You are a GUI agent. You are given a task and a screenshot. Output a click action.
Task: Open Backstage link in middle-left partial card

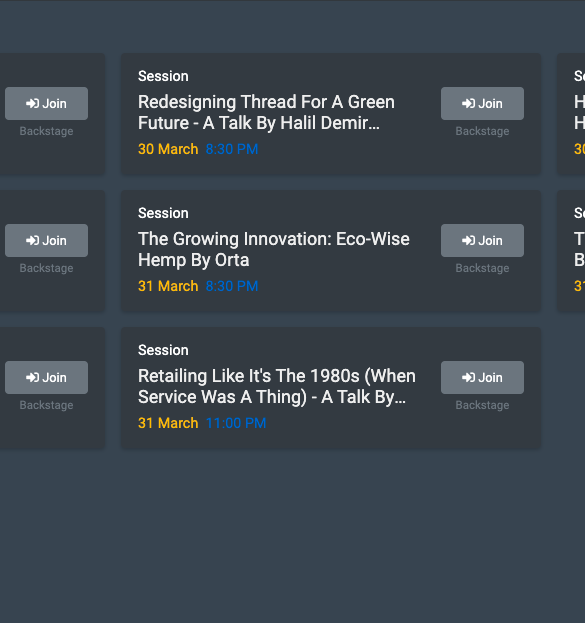[46, 268]
